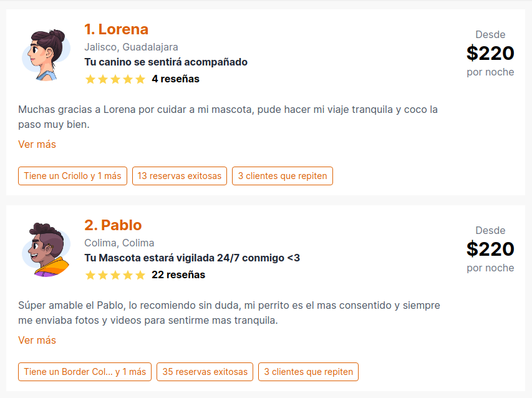Open the 2. Pablo profile heading
The width and height of the screenshot is (532, 398).
[x=113, y=225]
